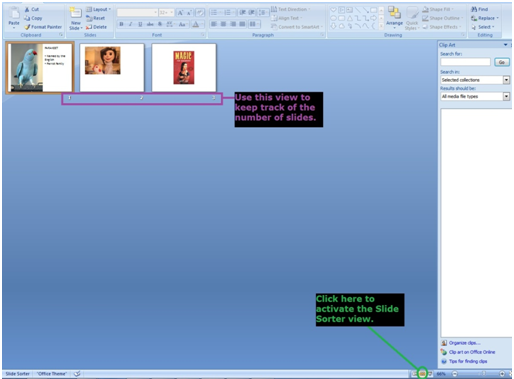
Task: Open the Select menu in Editing group
Action: [483, 27]
